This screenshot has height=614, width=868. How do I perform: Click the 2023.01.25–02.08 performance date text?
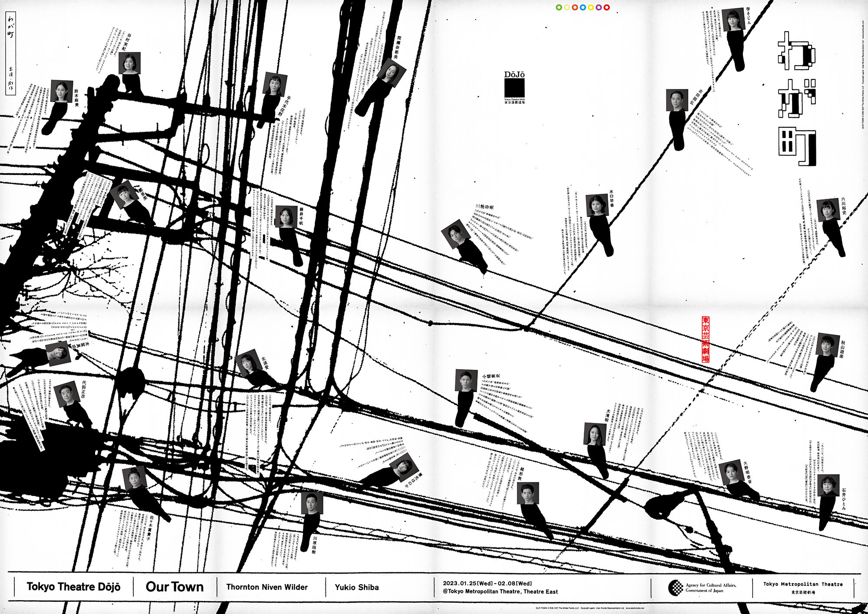487,583
